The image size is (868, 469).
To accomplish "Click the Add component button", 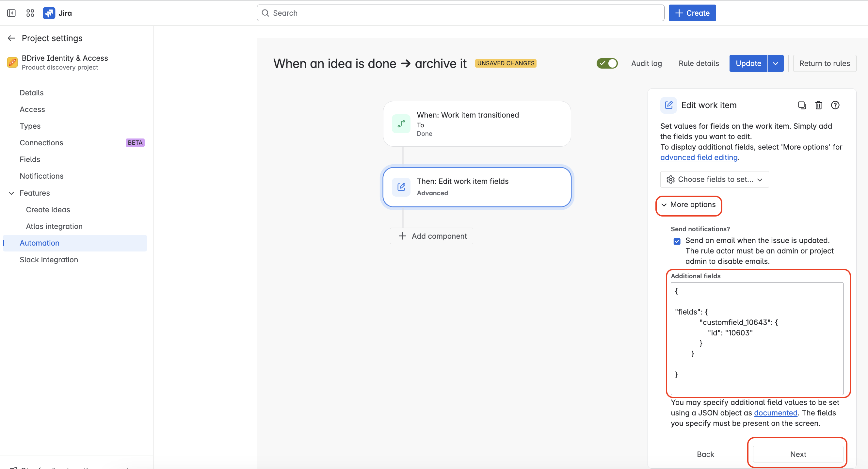I will click(x=431, y=236).
